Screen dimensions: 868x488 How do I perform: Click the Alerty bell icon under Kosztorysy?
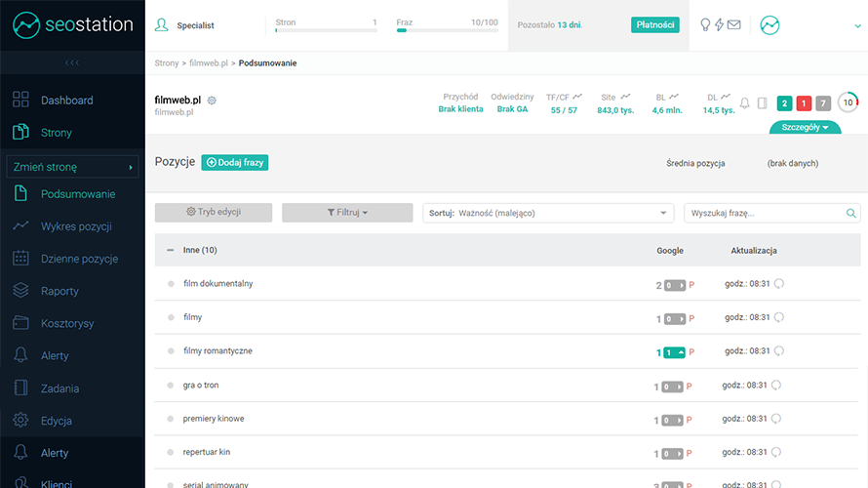click(20, 355)
